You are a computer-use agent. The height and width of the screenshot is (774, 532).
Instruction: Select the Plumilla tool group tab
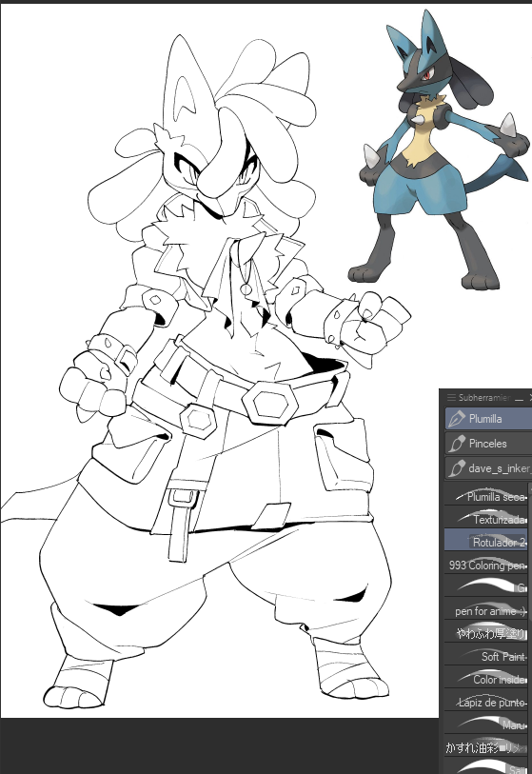[488, 419]
